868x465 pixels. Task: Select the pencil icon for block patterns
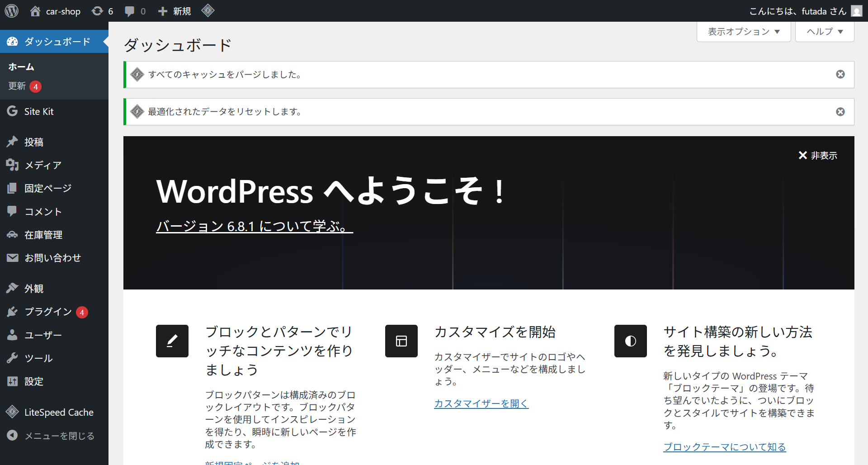(x=172, y=341)
